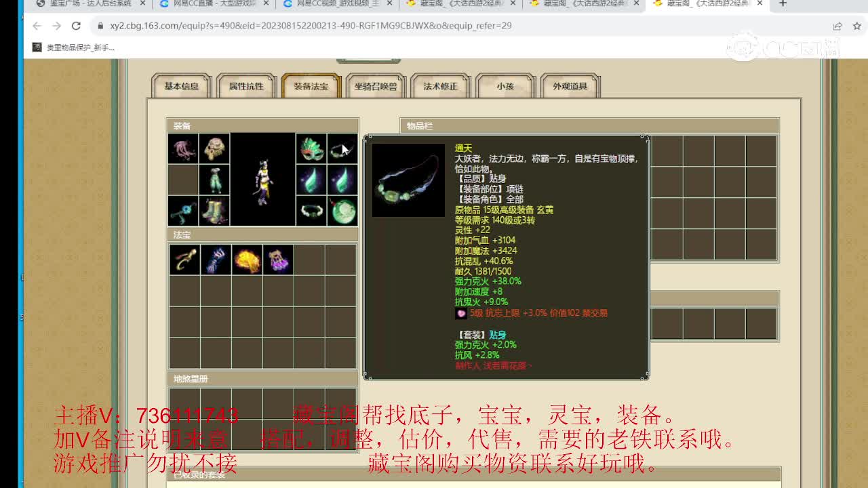
Task: Open the 外观道具 tab
Action: [x=570, y=86]
